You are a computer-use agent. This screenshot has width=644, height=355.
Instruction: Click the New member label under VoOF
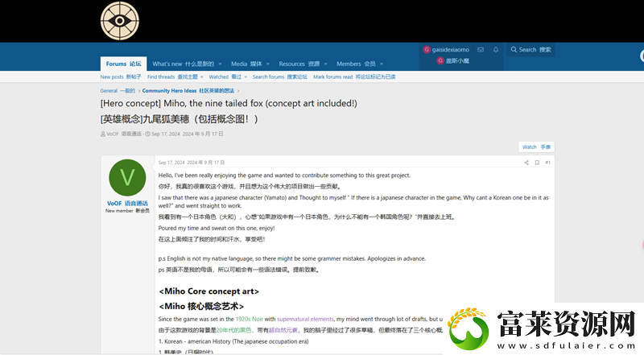(x=127, y=211)
